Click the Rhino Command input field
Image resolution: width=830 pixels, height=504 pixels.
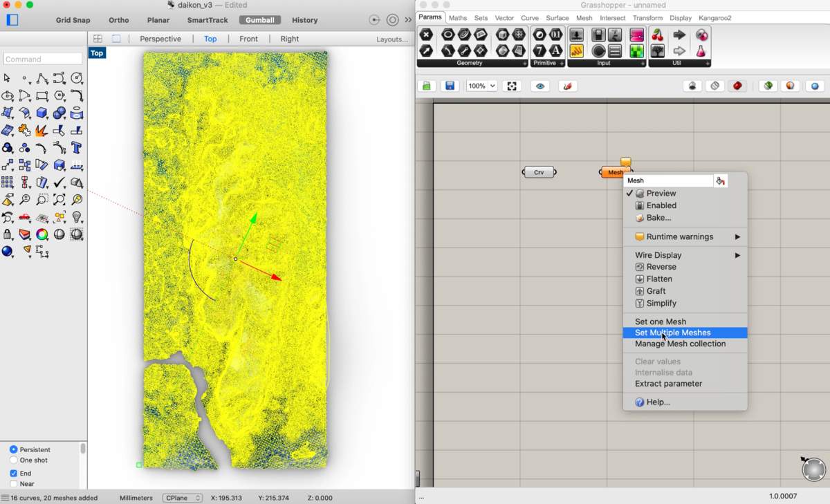click(x=43, y=59)
